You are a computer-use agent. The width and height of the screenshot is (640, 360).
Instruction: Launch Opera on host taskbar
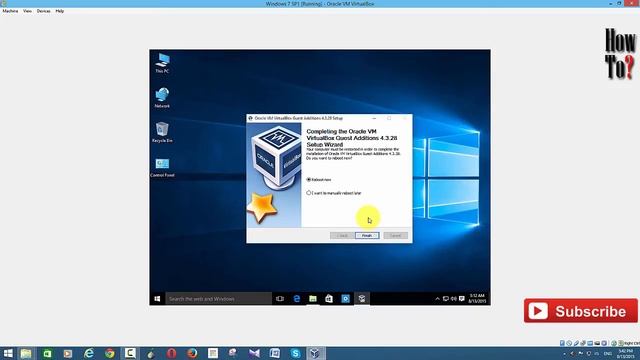click(x=171, y=353)
